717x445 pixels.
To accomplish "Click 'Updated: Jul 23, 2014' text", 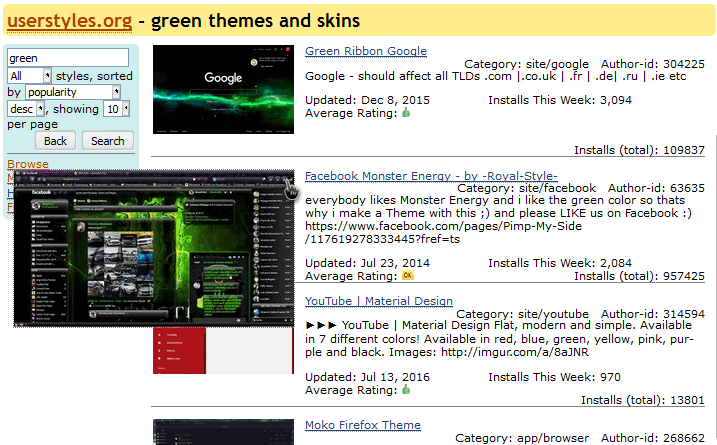I will [367, 263].
